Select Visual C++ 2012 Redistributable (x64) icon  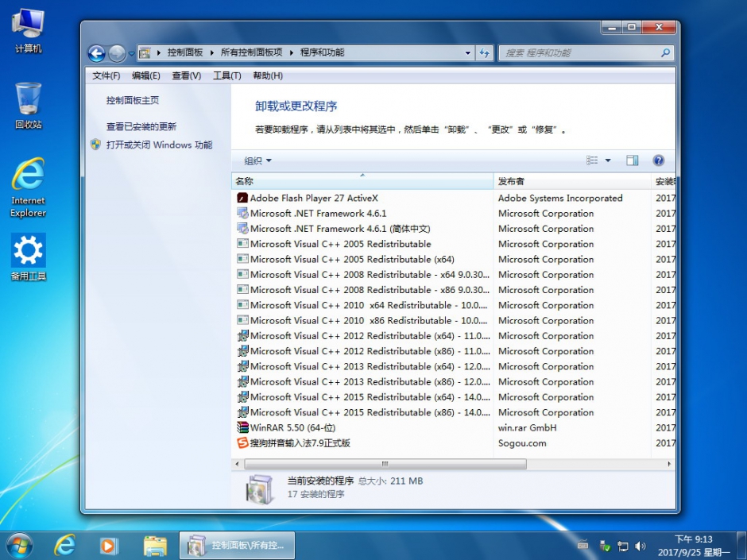[242, 336]
